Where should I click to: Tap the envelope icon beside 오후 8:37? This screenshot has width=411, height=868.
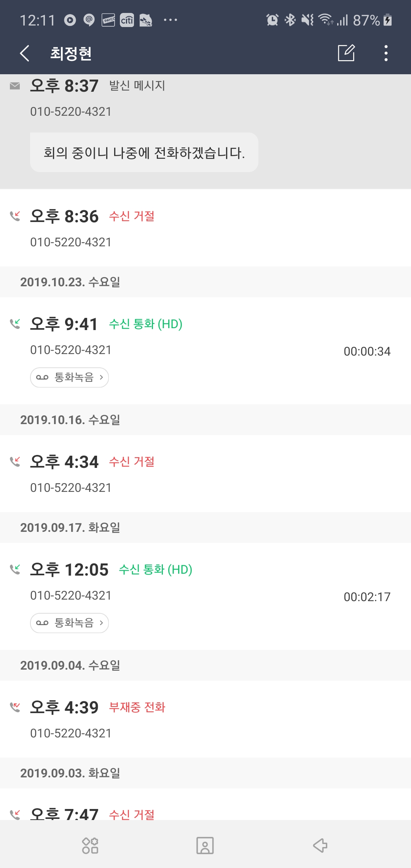point(15,86)
